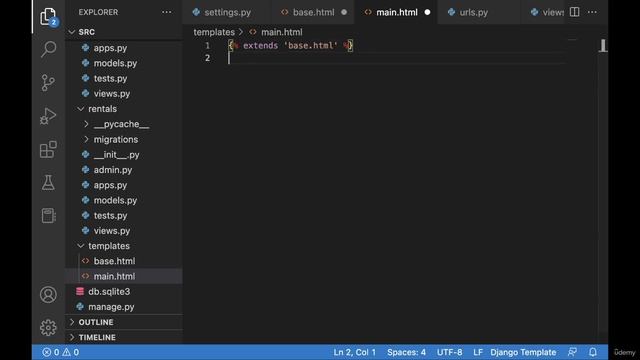Open the Search view icon
Image resolution: width=640 pixels, height=360 pixels.
point(48,49)
